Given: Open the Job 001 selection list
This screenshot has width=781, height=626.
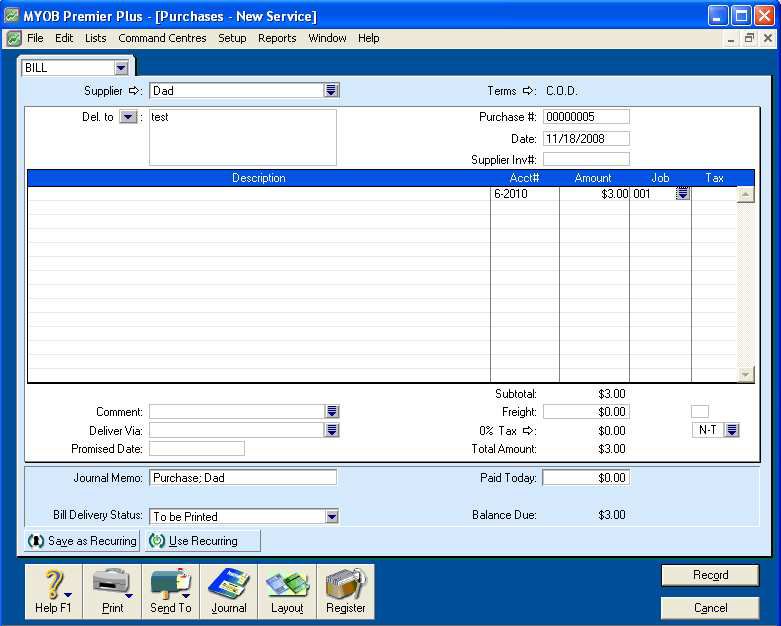Looking at the screenshot, I should tap(683, 193).
